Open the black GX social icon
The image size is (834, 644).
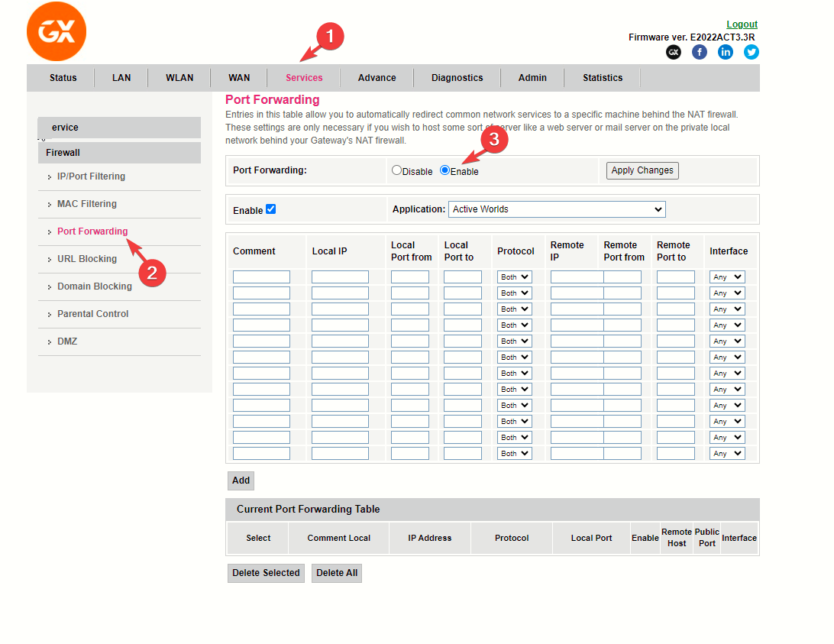click(x=674, y=52)
